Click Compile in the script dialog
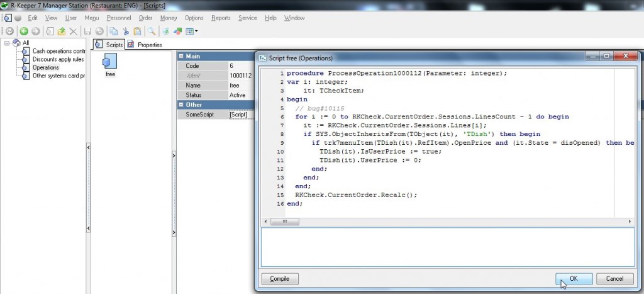Image resolution: width=644 pixels, height=294 pixels. pos(280,278)
